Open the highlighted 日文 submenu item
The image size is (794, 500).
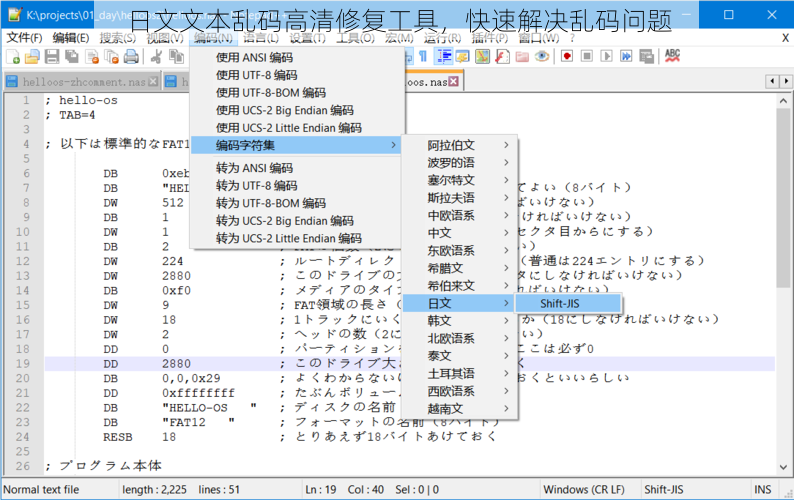pyautogui.click(x=460, y=303)
